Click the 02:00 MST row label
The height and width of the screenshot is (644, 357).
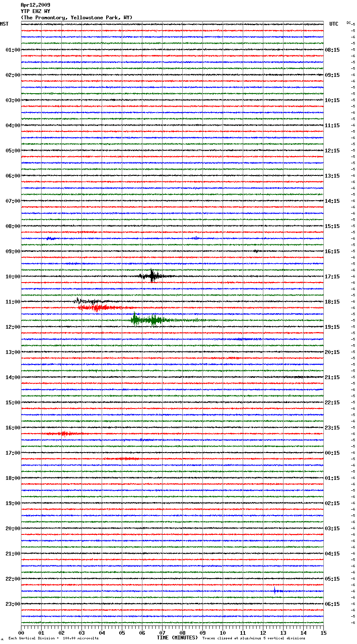13,75
